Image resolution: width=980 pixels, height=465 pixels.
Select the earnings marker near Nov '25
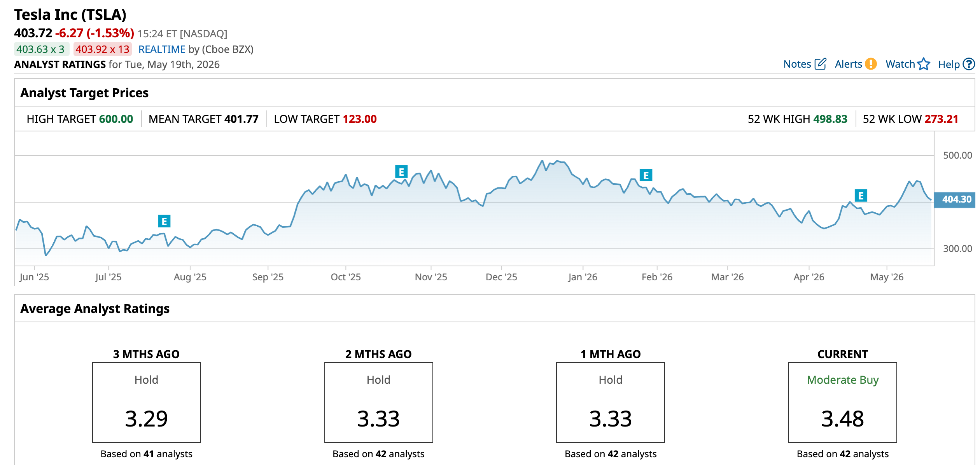(x=401, y=171)
